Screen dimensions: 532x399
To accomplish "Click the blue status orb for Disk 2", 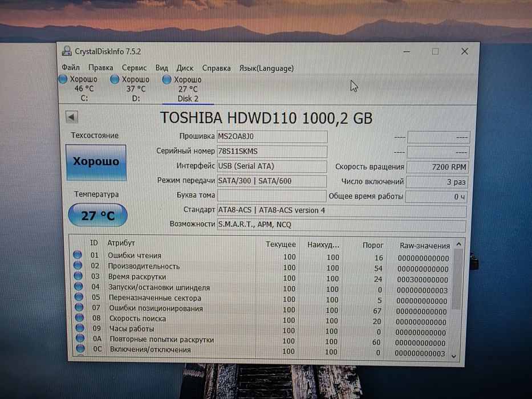I will pyautogui.click(x=166, y=80).
